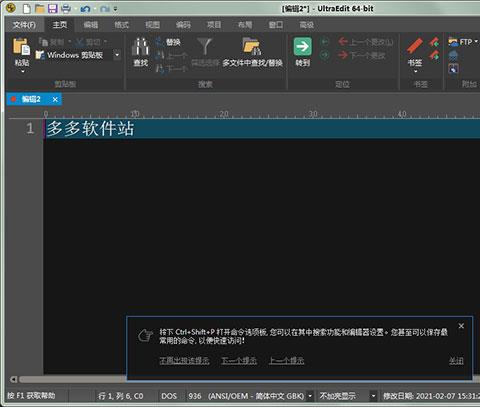The width and height of the screenshot is (480, 407).
Task: Click the cloud icon below FTP
Action: (x=453, y=56)
